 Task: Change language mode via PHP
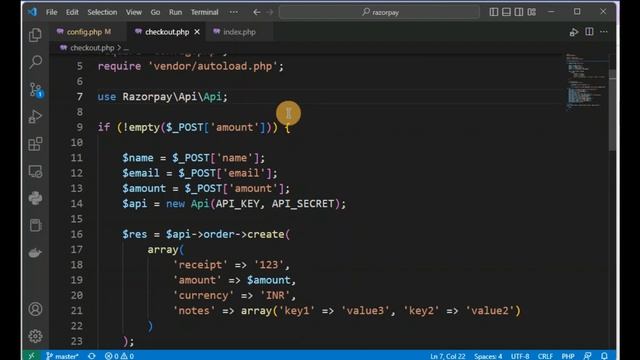pos(568,356)
